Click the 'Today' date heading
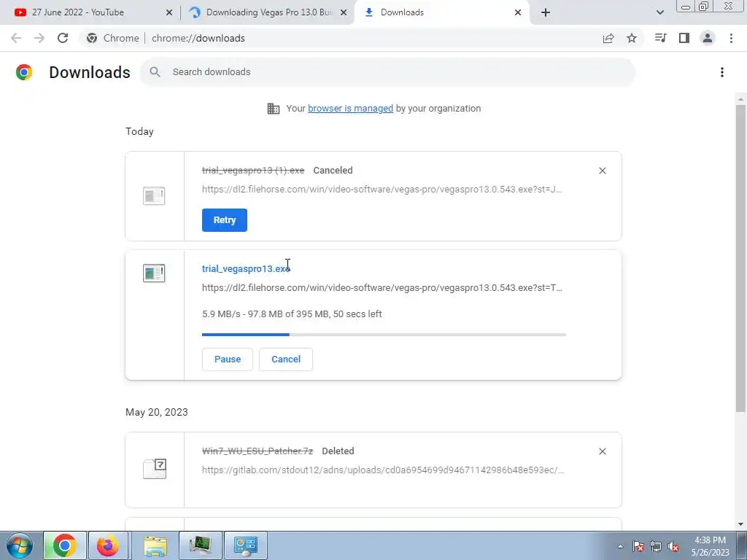The height and width of the screenshot is (560, 747). pos(139,132)
